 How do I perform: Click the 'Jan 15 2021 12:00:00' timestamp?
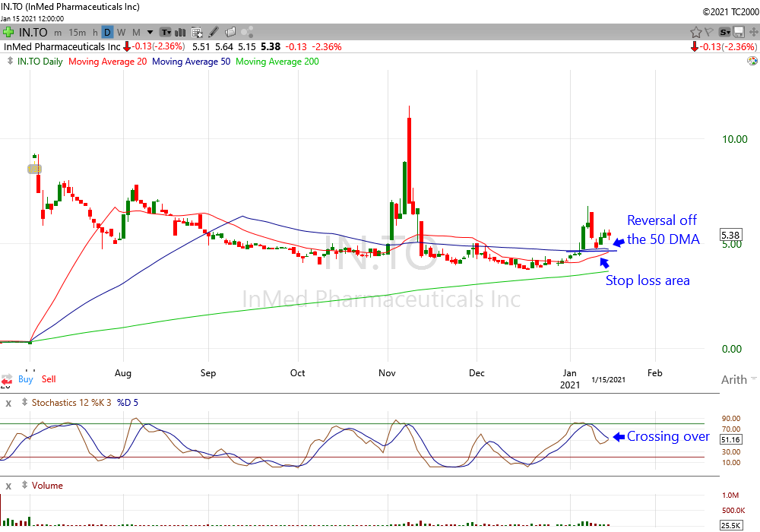point(32,19)
